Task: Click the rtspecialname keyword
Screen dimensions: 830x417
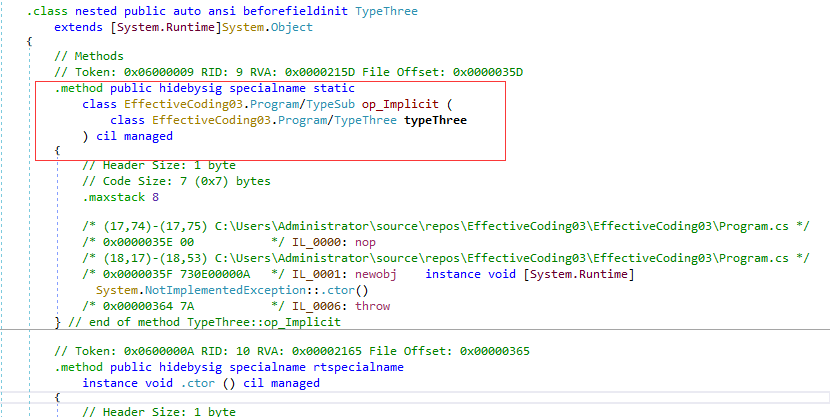Action: pyautogui.click(x=358, y=367)
